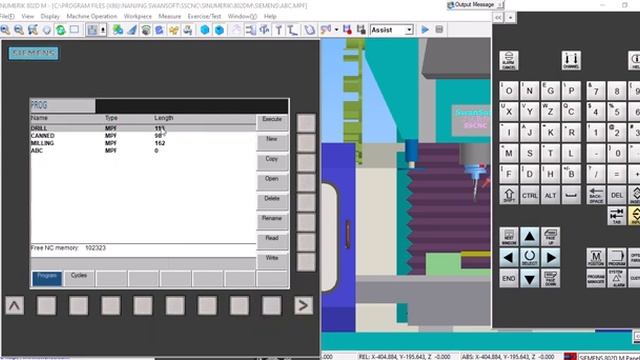This screenshot has height=360, width=640.
Task: Select the Program tab softkey
Action: click(x=47, y=278)
